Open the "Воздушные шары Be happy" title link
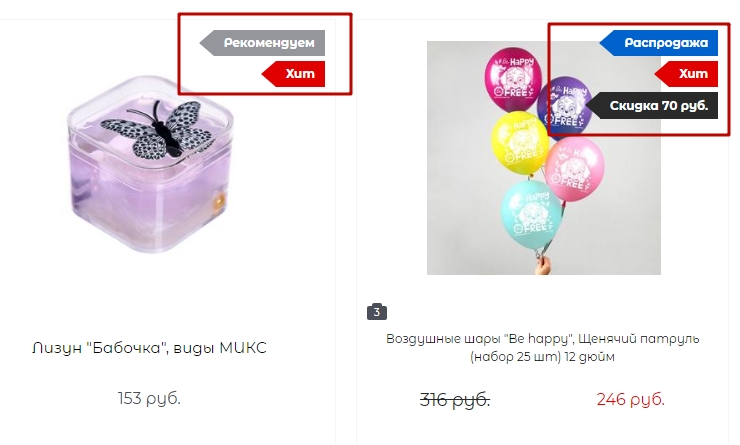 point(542,347)
